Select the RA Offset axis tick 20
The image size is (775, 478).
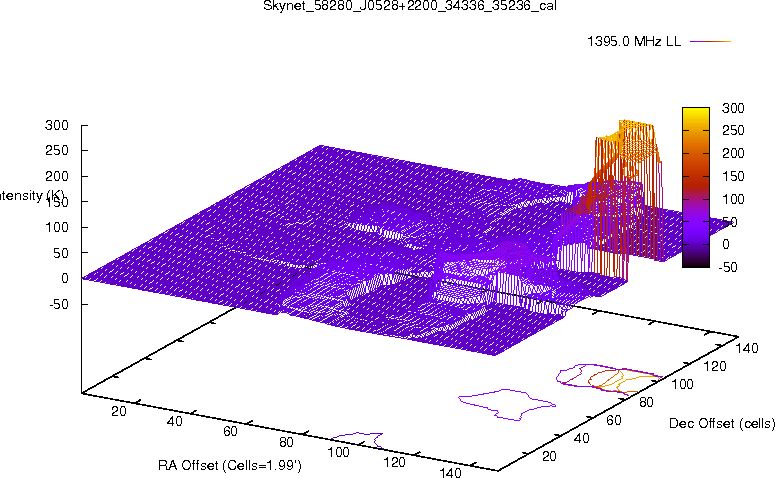point(119,411)
